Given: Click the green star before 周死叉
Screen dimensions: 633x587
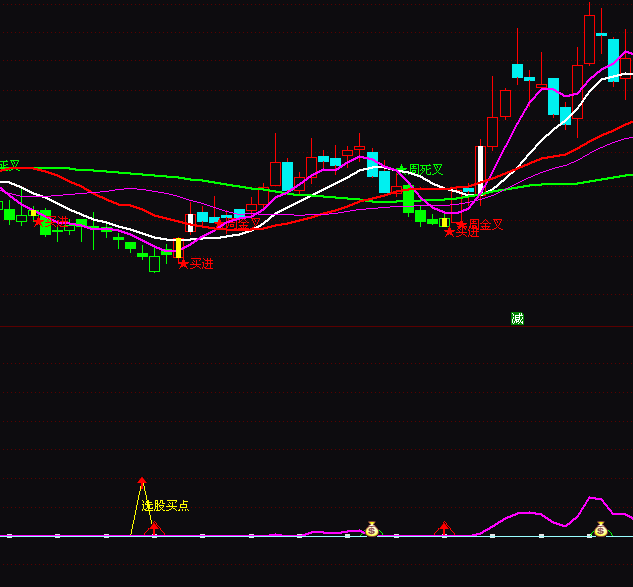Looking at the screenshot, I should pos(402,170).
